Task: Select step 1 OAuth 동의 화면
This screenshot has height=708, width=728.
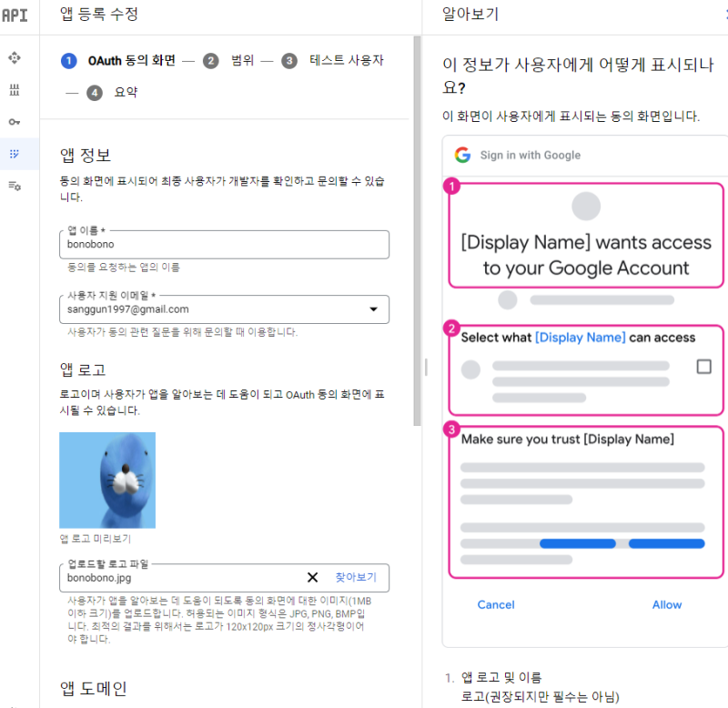Action: pos(118,61)
